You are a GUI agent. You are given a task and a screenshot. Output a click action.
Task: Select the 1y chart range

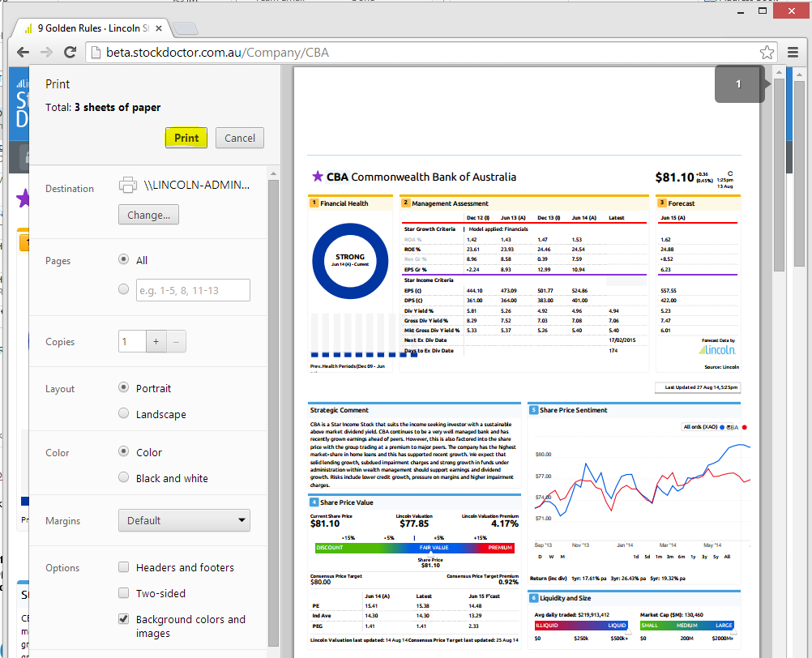[693, 557]
